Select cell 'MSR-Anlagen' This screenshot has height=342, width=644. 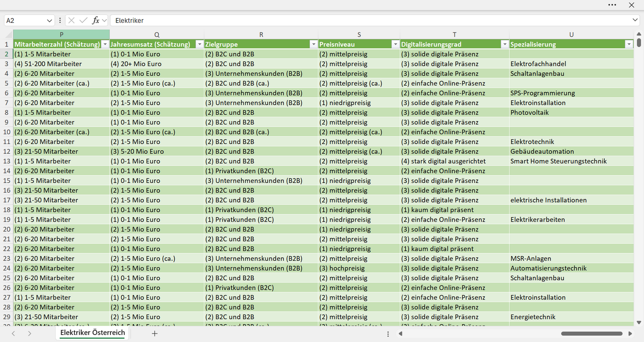571,259
